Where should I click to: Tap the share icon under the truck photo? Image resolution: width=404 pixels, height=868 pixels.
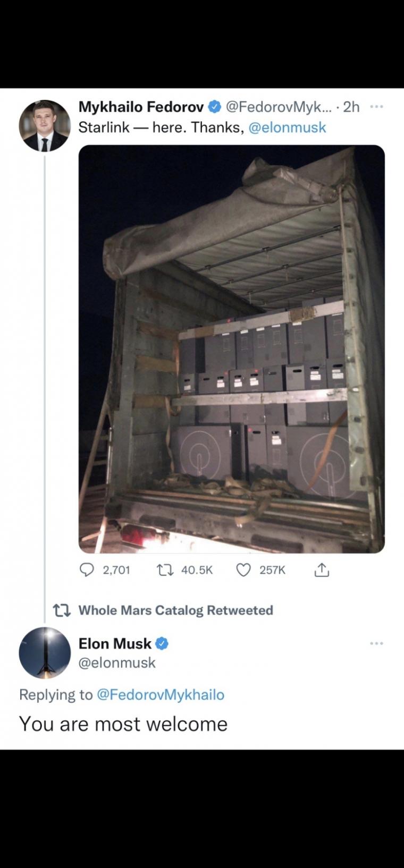coord(322,570)
